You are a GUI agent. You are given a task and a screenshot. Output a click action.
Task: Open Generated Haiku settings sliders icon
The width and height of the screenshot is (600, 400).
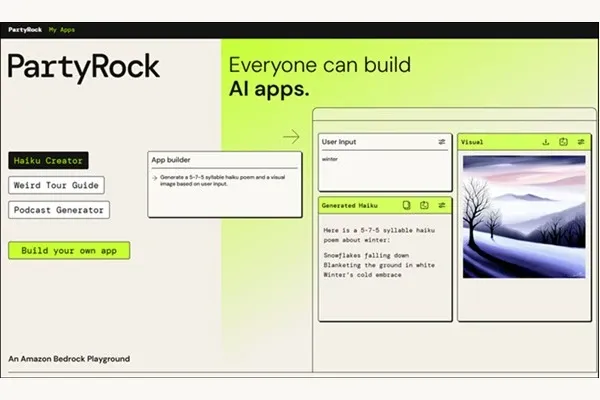click(442, 205)
